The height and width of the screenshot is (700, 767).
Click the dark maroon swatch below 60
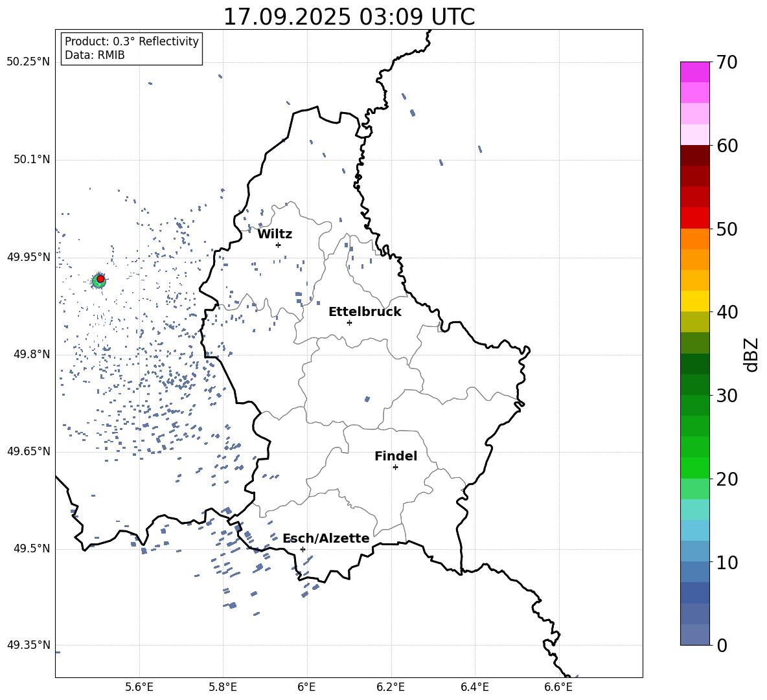(x=695, y=155)
